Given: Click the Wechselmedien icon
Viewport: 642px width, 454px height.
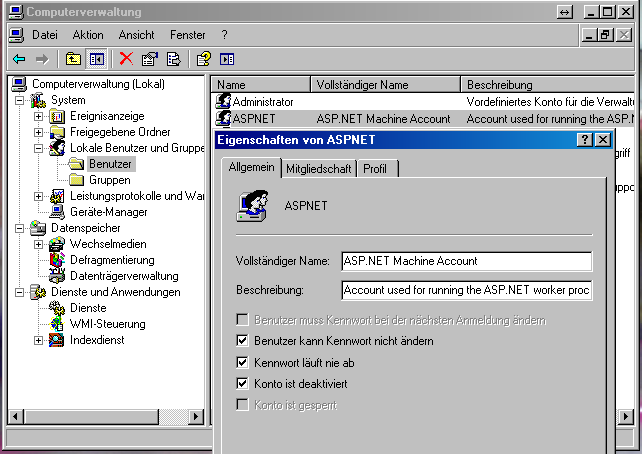Looking at the screenshot, I should [57, 244].
